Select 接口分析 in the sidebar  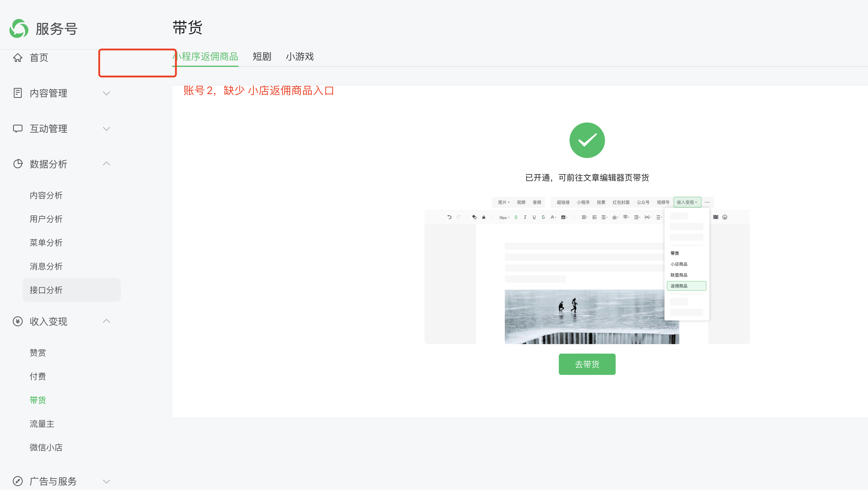pyautogui.click(x=46, y=290)
